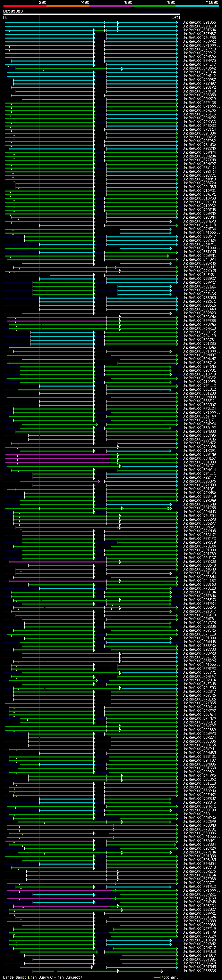Open hit UniRef100_B9T6M4
Viewport: 222px width, 980px height.
(199, 30)
